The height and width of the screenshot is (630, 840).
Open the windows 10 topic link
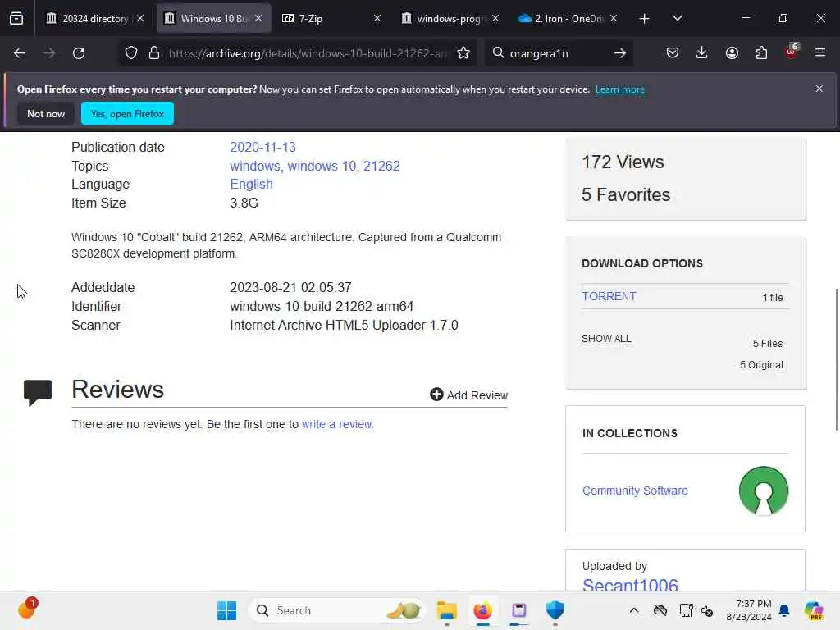pos(322,166)
